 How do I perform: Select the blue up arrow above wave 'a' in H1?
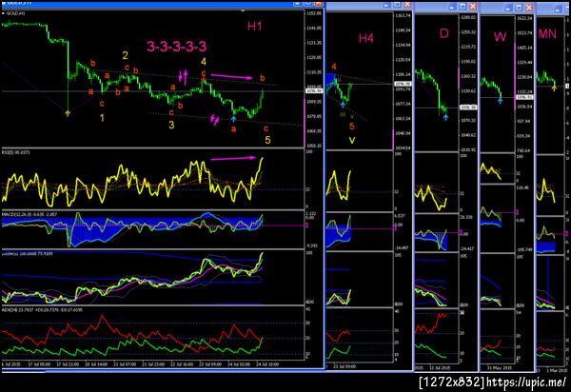click(x=233, y=118)
